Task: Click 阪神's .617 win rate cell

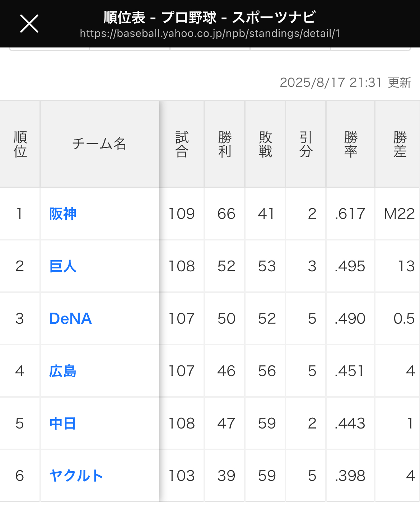Action: (x=350, y=214)
